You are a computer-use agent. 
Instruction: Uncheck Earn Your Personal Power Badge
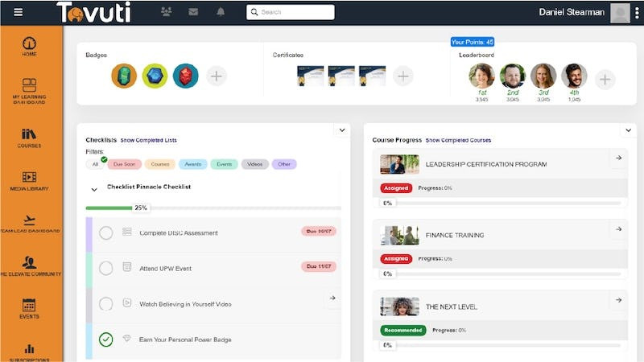[x=106, y=339]
